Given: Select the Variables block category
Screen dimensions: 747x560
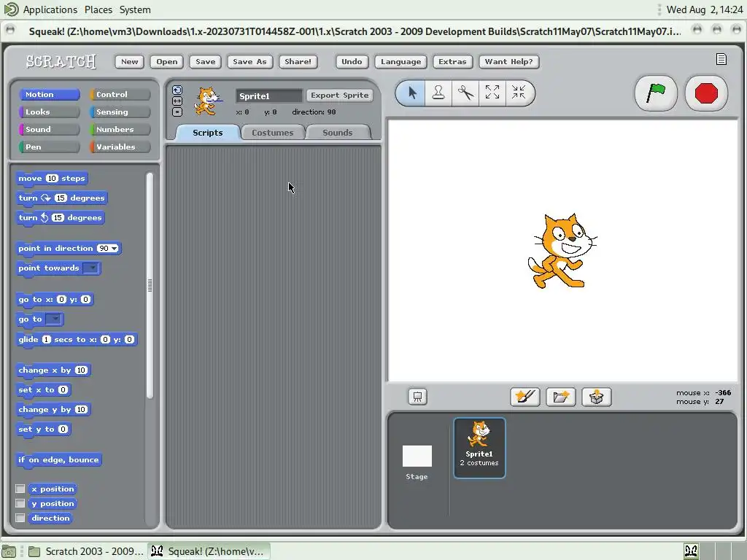Looking at the screenshot, I should [x=120, y=147].
